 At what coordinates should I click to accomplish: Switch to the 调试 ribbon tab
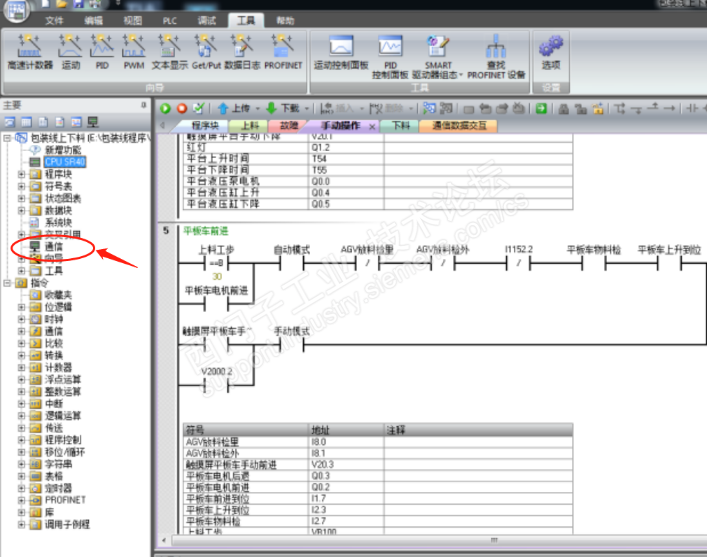pyautogui.click(x=207, y=20)
